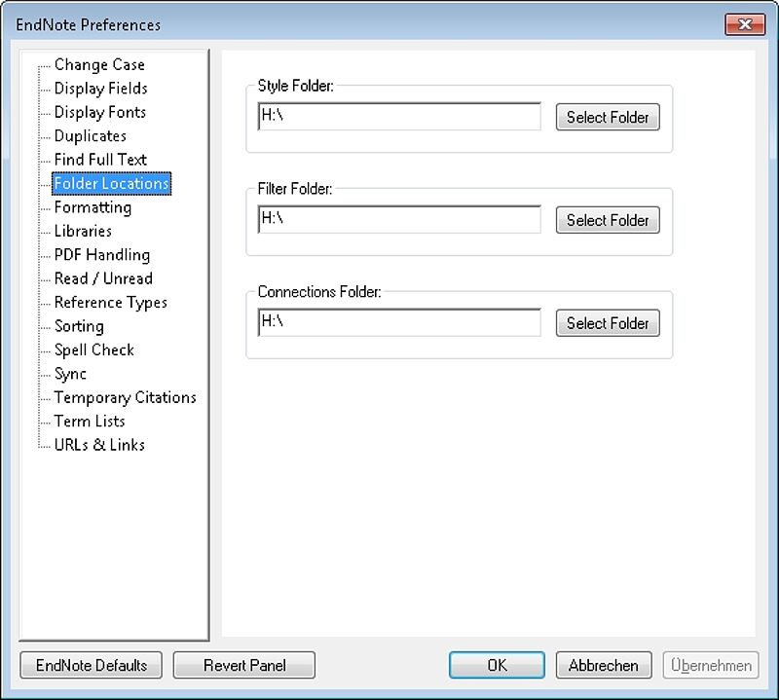Image resolution: width=779 pixels, height=700 pixels.
Task: Select the Spell Check entry
Action: [x=93, y=350]
